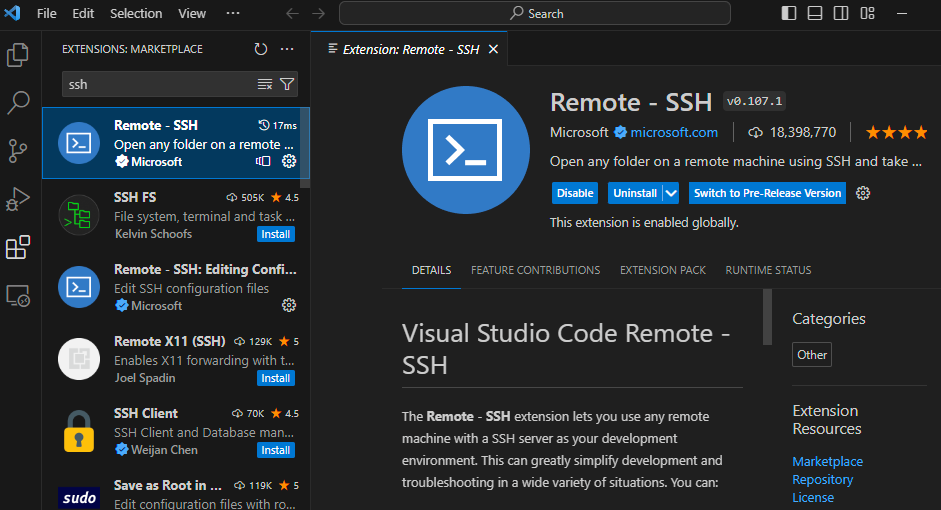Image resolution: width=941 pixels, height=510 pixels.
Task: Open the File menu
Action: coord(46,13)
